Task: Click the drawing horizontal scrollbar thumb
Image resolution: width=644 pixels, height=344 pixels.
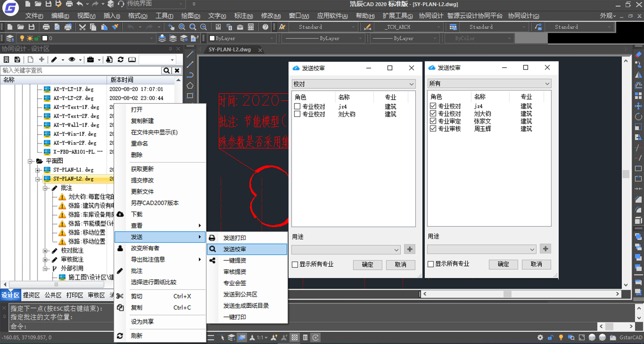Action: (x=507, y=294)
